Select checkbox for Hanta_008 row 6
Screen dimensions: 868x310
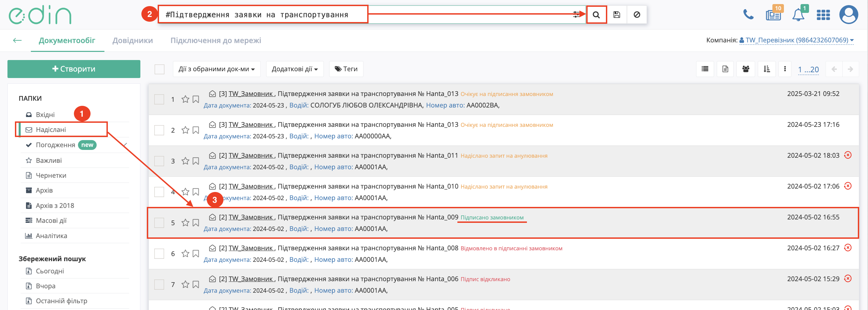click(159, 254)
